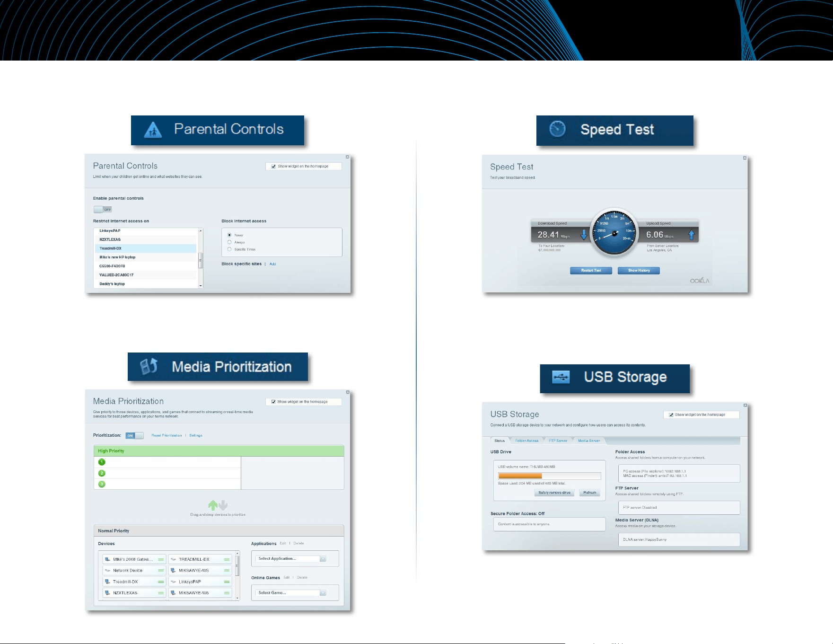This screenshot has height=644, width=833.
Task: Click device icon beside Treadmill-DX tile
Action: [x=107, y=582]
